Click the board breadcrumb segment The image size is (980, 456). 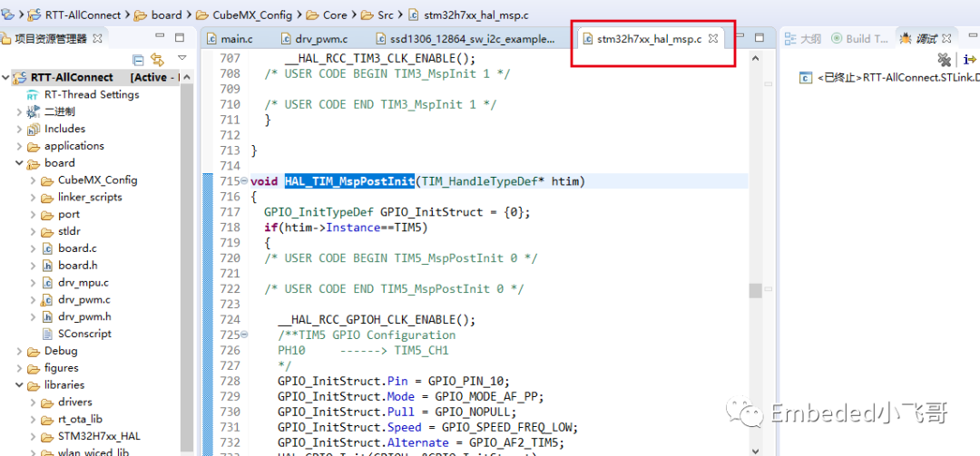pos(166,15)
